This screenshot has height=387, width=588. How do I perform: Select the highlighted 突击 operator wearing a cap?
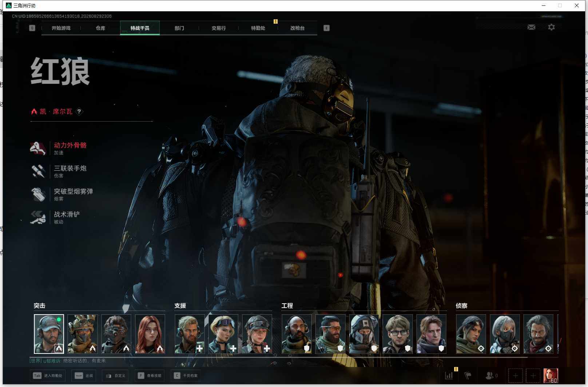tap(49, 334)
